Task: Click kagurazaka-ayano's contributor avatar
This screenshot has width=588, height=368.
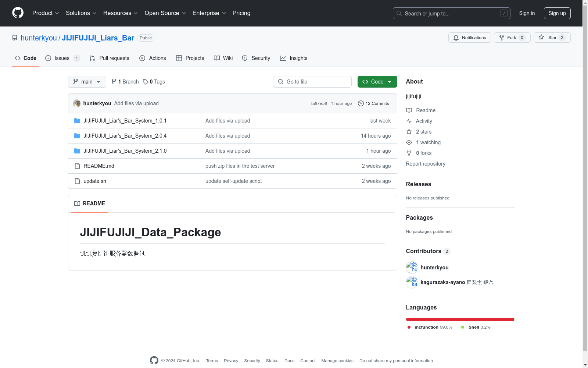Action: tap(412, 282)
